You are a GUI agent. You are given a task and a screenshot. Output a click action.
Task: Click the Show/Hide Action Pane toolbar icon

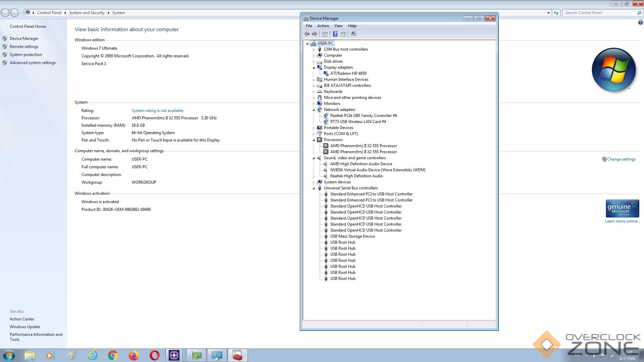pos(343,34)
